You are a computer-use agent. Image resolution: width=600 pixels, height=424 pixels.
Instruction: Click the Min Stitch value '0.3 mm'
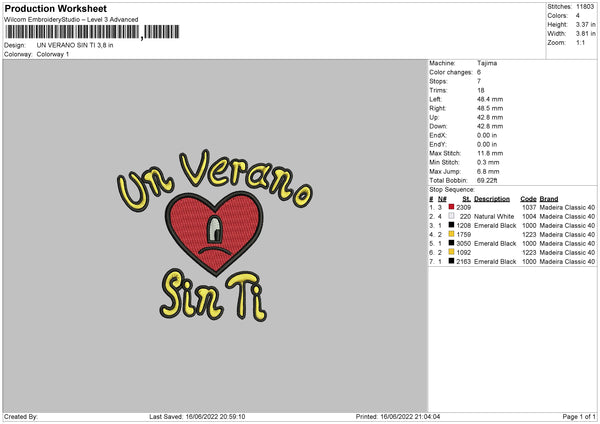click(x=488, y=162)
